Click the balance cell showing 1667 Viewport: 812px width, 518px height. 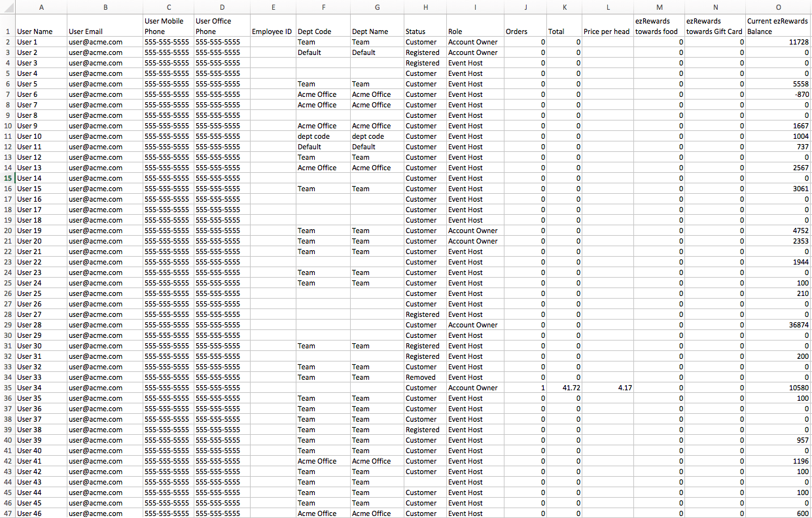[x=778, y=126]
